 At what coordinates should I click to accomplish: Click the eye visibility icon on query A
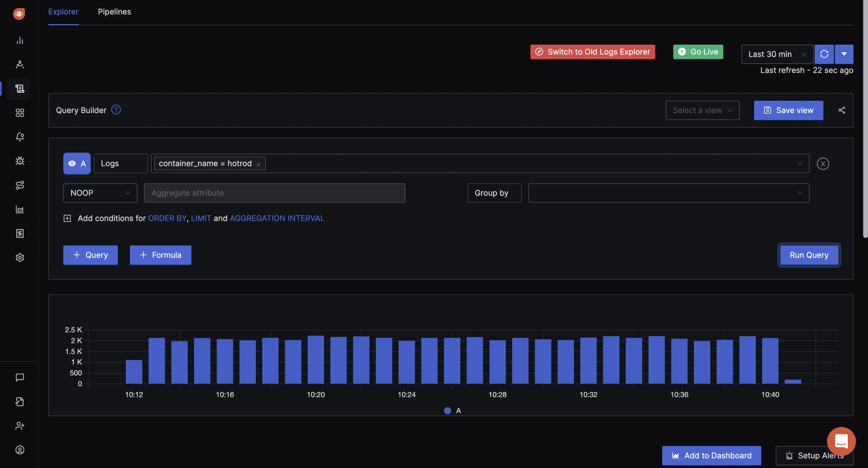[71, 163]
